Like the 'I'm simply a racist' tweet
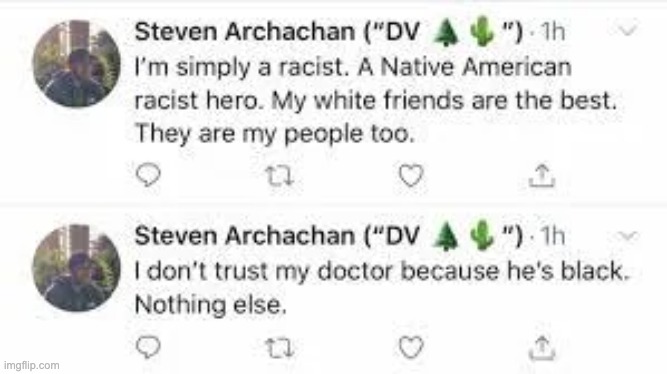 tap(411, 175)
